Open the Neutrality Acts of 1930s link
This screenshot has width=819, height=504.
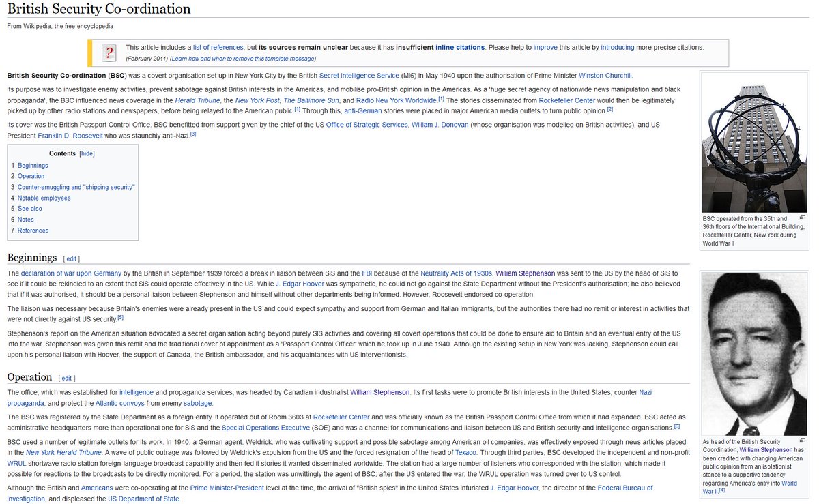click(x=457, y=273)
